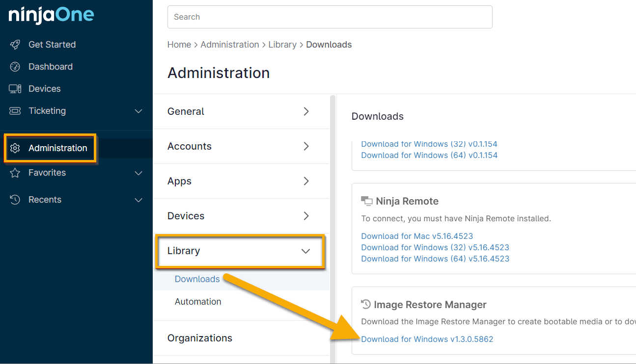Screen dimensions: 636x364
Task: Download Image Restore Manager for Windows v1.3.0.5862
Action: pos(427,339)
